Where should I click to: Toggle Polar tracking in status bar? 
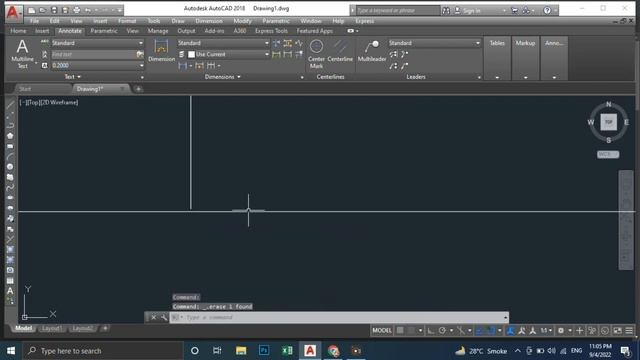pos(442,331)
